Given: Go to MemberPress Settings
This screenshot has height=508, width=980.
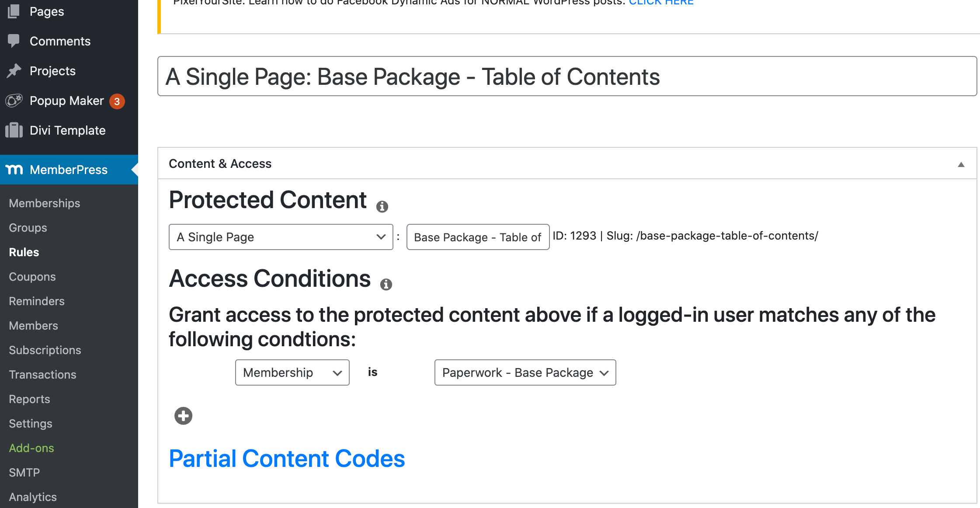Looking at the screenshot, I should coord(31,424).
